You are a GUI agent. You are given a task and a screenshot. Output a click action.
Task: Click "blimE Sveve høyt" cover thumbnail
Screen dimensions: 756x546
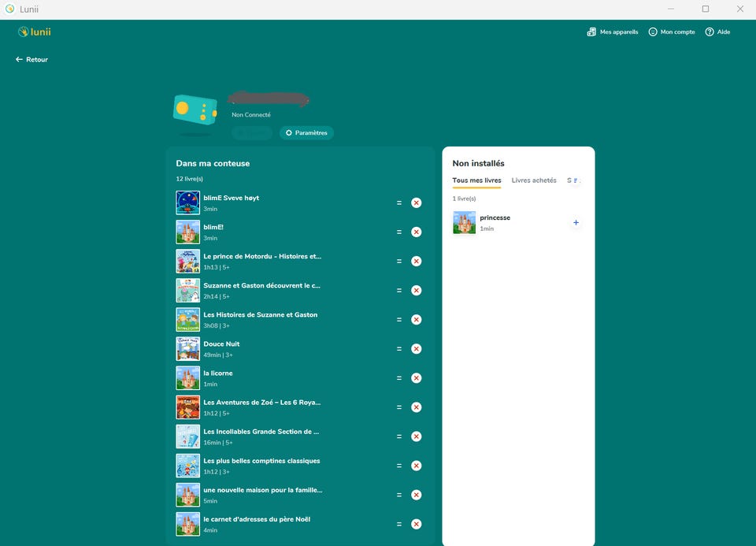pyautogui.click(x=188, y=203)
